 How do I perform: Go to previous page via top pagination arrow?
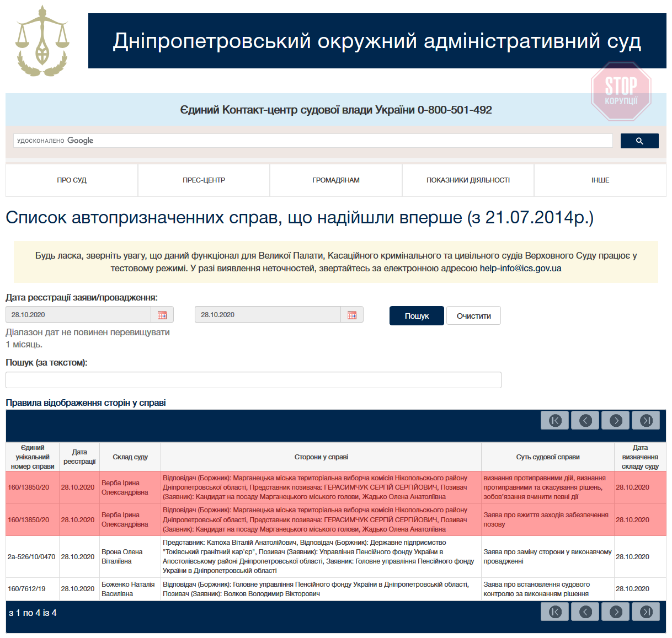pyautogui.click(x=585, y=420)
